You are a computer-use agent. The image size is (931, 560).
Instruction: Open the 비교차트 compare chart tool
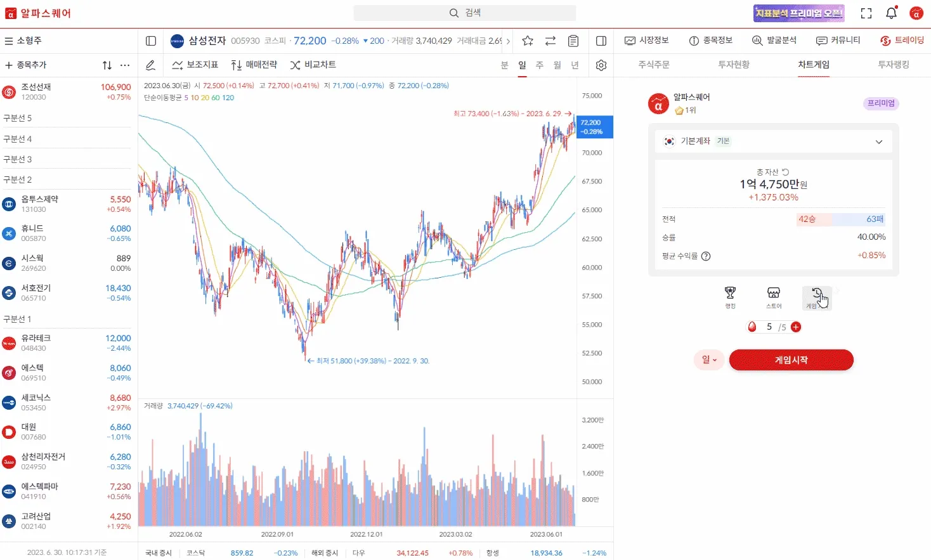313,65
